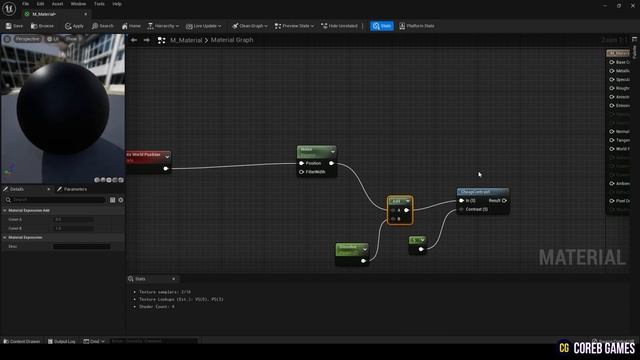The image size is (640, 360).
Task: Open the Tools menu
Action: click(99, 4)
